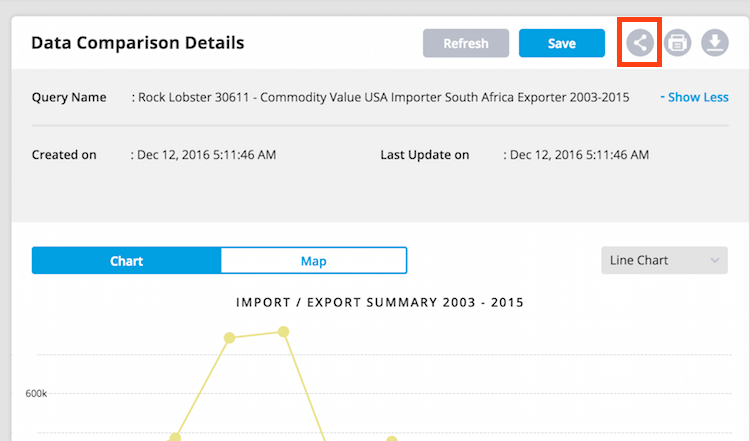Collapse details with Show Less link

coord(694,97)
